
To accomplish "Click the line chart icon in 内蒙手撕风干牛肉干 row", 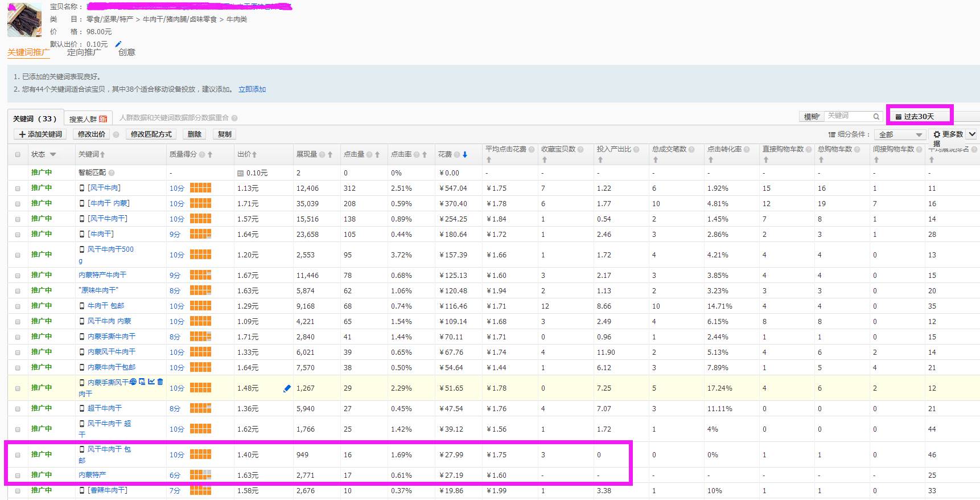I will 151,382.
